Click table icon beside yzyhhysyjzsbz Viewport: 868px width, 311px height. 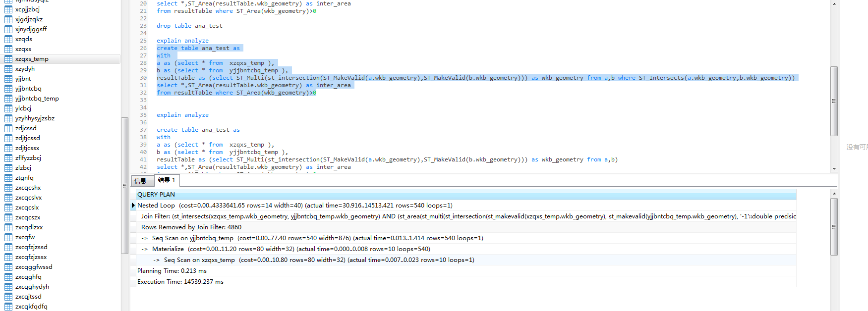pos(8,118)
